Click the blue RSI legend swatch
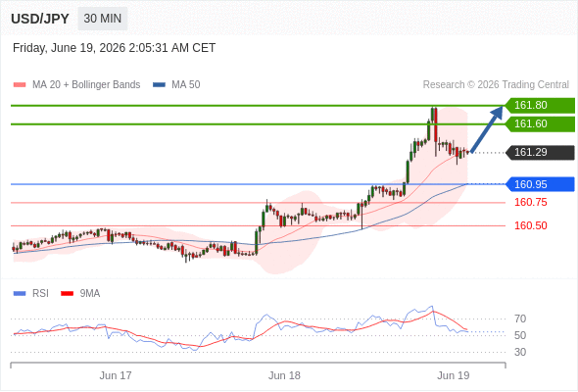Viewport: 578px width, 392px height. click(x=20, y=294)
